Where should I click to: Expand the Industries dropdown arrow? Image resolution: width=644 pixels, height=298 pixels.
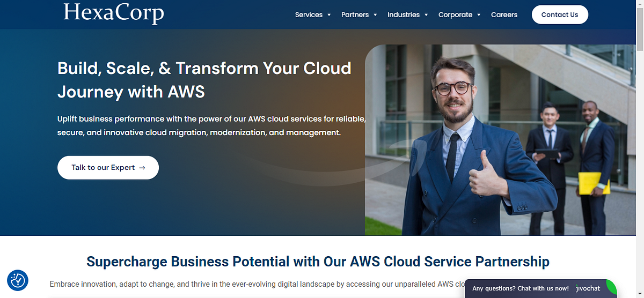tap(426, 15)
